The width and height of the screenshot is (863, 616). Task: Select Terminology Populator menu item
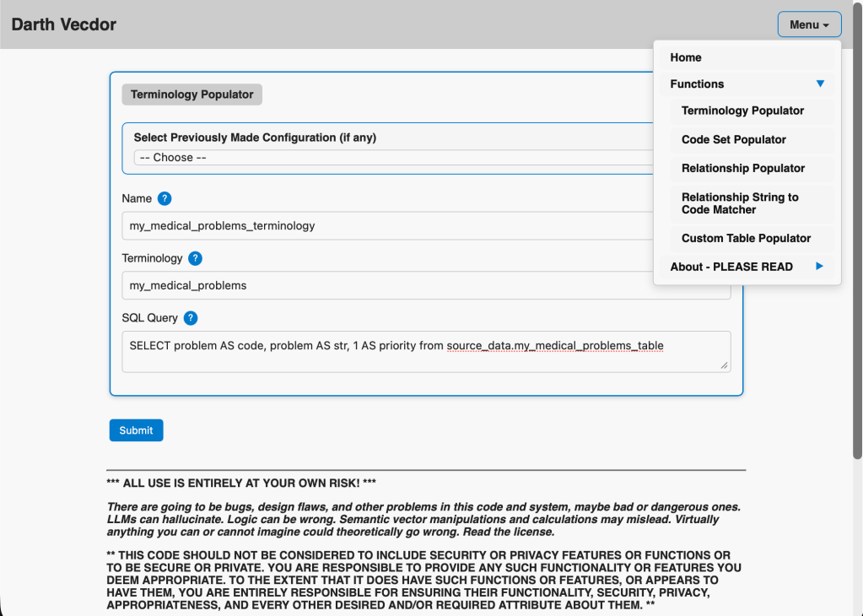[x=742, y=111]
